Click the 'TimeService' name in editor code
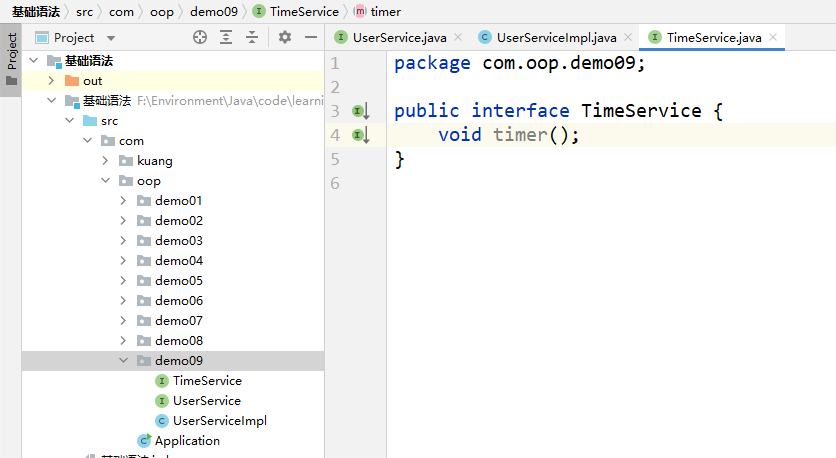The image size is (836, 458). point(641,111)
